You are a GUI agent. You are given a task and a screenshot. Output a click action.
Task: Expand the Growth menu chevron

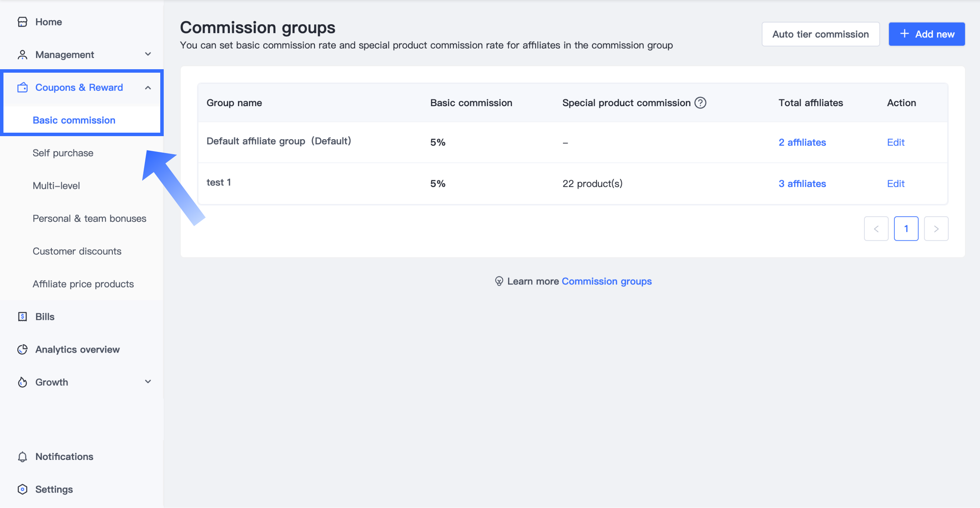click(148, 381)
